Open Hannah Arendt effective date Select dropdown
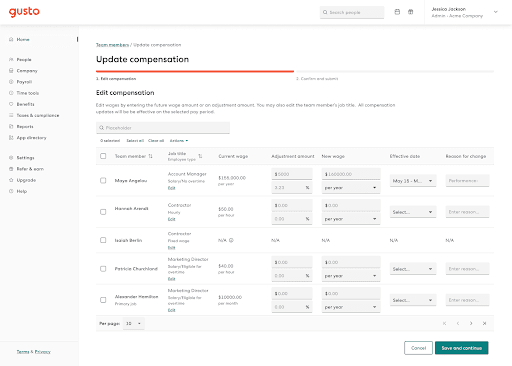 [413, 212]
